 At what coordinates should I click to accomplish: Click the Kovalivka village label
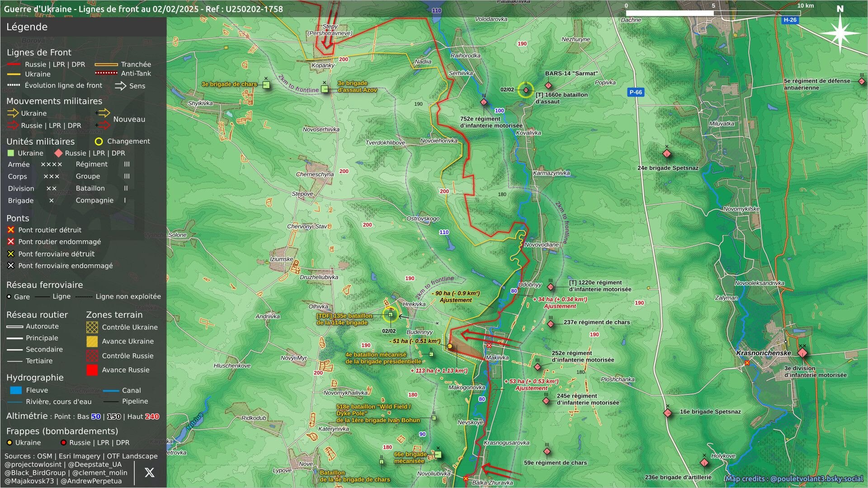coord(528,133)
